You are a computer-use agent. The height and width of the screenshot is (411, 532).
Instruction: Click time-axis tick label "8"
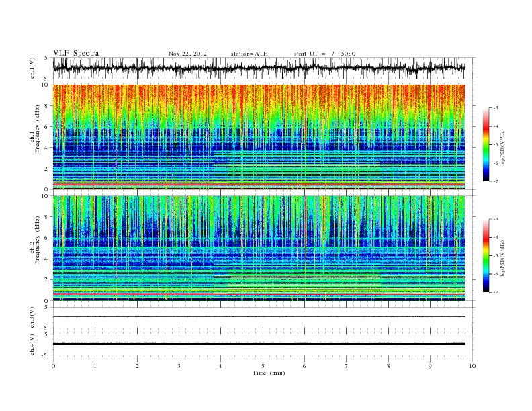coord(388,366)
